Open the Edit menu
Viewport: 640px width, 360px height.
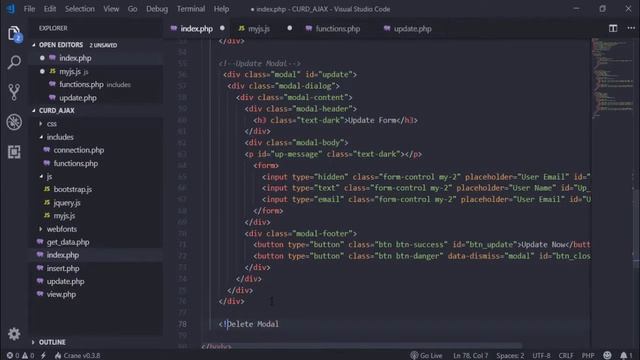(x=50, y=9)
